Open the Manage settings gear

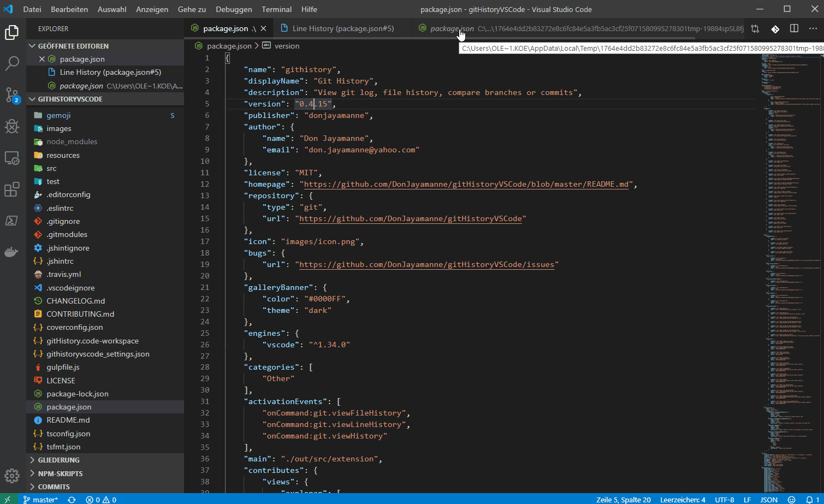(x=12, y=476)
